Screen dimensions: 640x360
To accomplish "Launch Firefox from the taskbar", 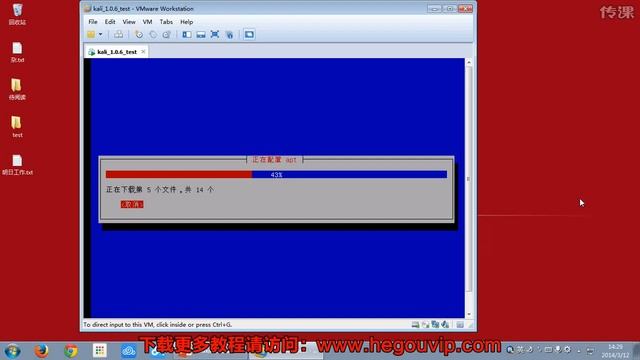I will click(x=41, y=351).
